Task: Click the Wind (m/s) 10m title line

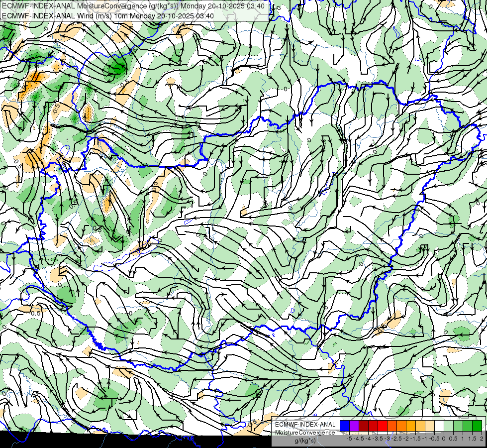Action: pos(108,16)
